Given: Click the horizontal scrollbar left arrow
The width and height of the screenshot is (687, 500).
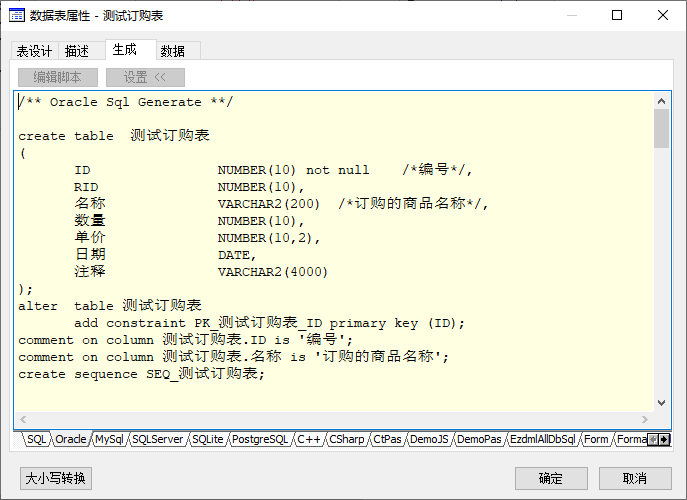Looking at the screenshot, I should coord(23,419).
